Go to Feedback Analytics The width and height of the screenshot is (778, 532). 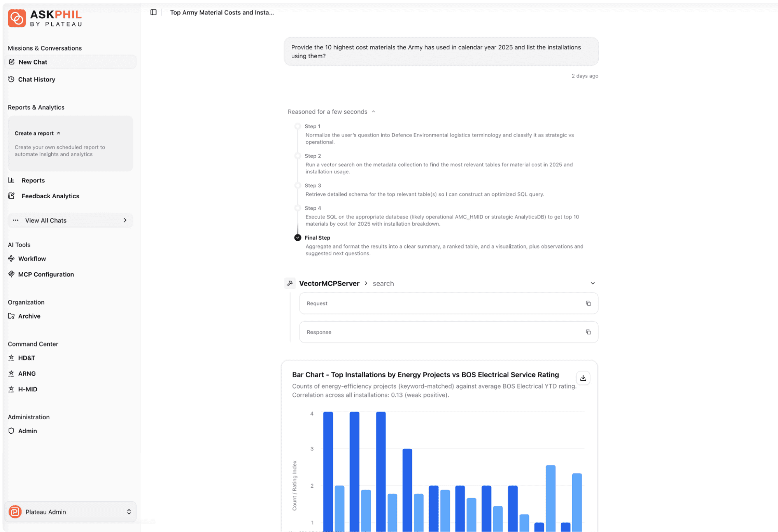coord(50,196)
